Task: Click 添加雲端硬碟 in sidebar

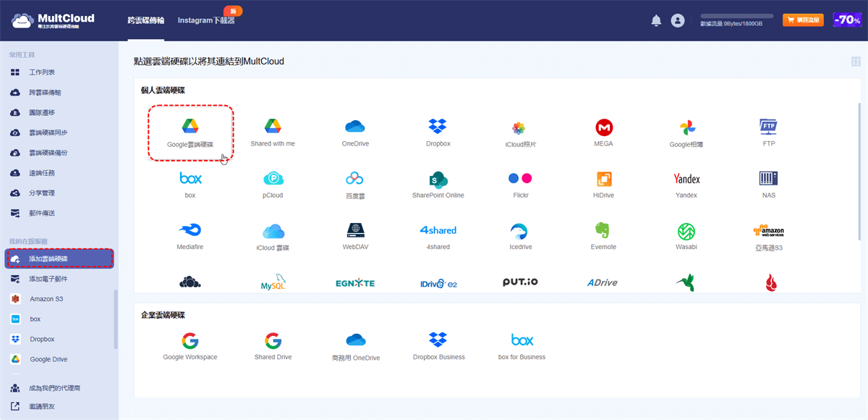Action: tap(59, 259)
